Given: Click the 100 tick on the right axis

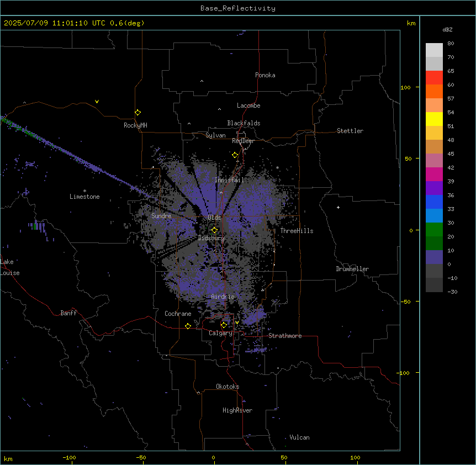Looking at the screenshot, I should 405,87.
